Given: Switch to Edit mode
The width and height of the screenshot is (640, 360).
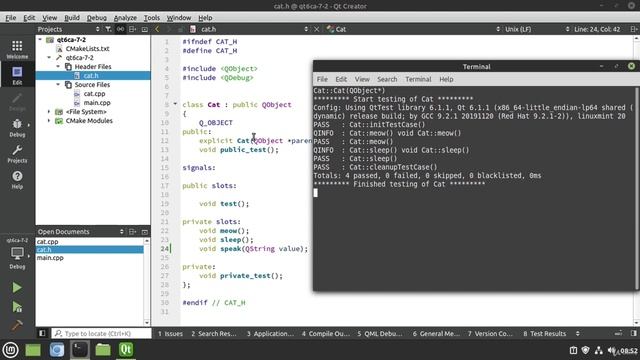Looking at the screenshot, I should click(17, 75).
